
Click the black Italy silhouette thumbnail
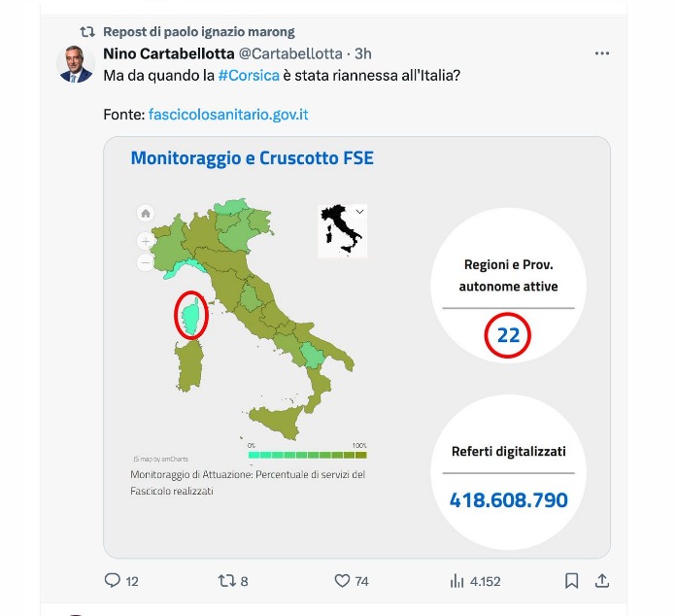click(x=341, y=230)
